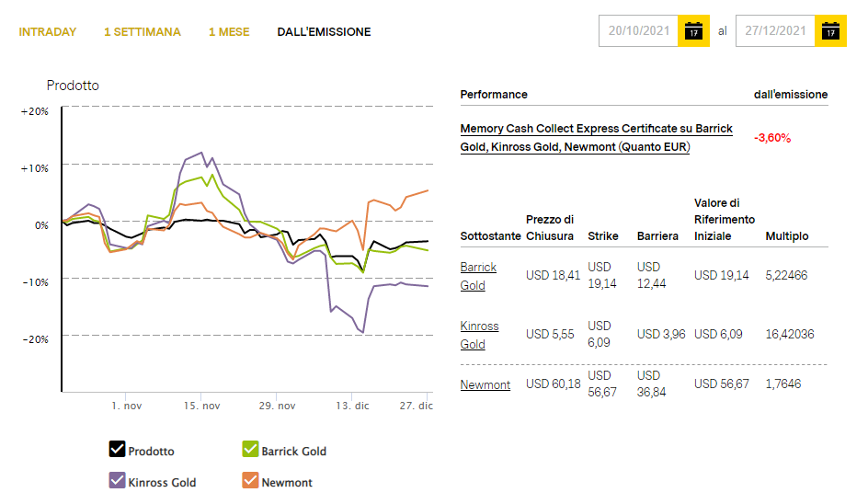Click the Multiplo column header
Viewport: 868px width, 504px height.
787,236
